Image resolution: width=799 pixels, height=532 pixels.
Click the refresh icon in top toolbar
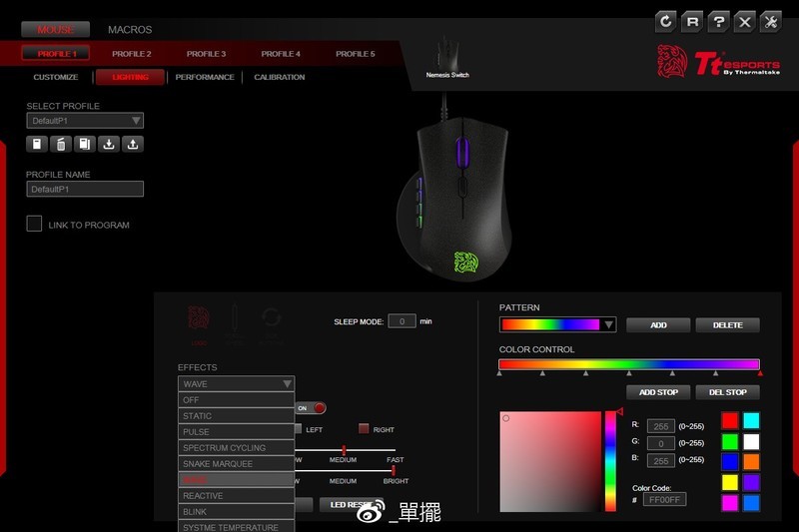coord(665,22)
